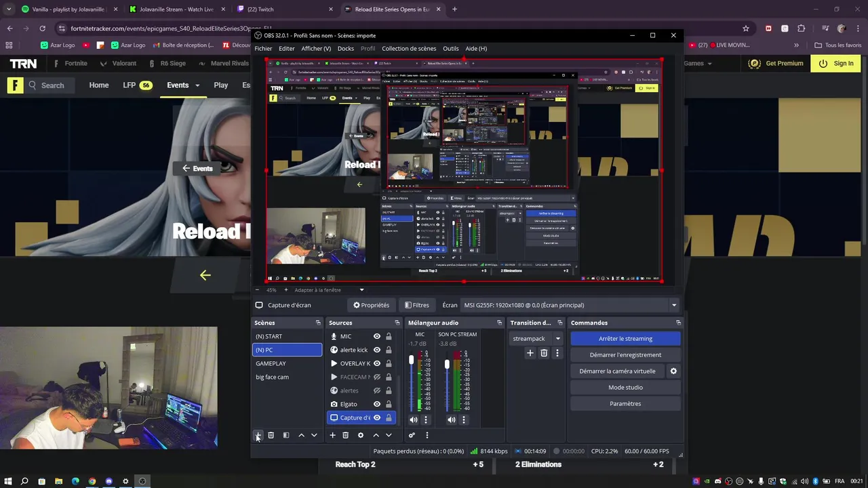Undock the Mélangeur audio panel
This screenshot has width=868, height=488.
[500, 323]
